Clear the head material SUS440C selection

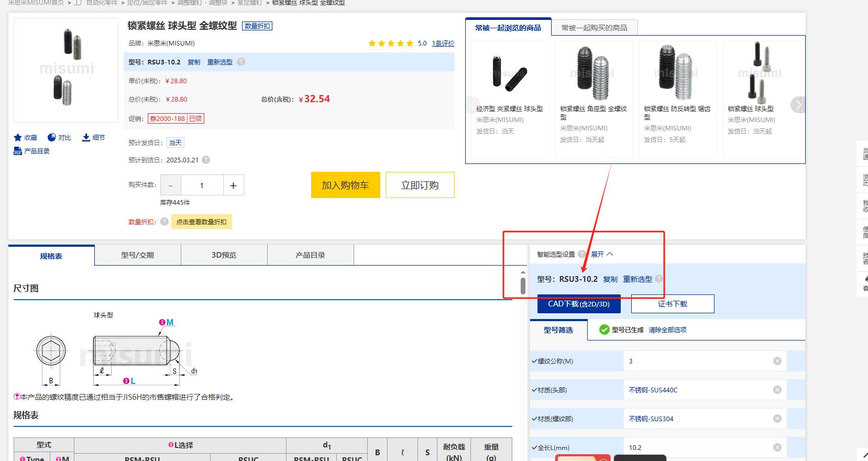tap(777, 390)
